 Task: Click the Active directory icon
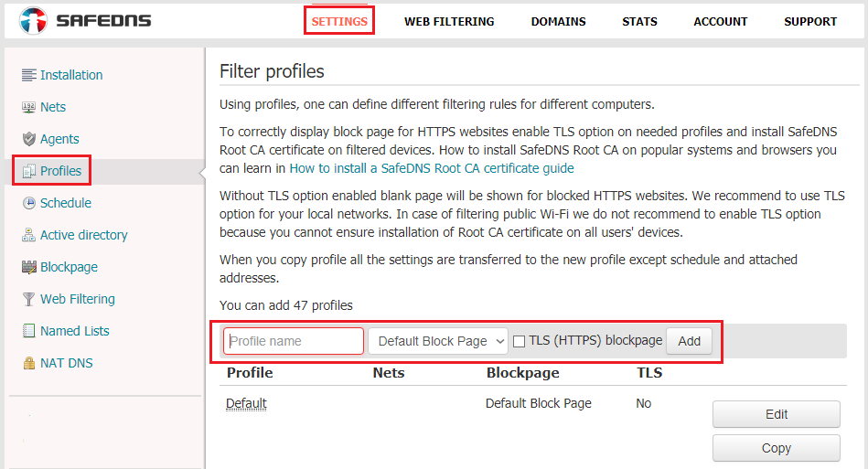click(x=28, y=235)
